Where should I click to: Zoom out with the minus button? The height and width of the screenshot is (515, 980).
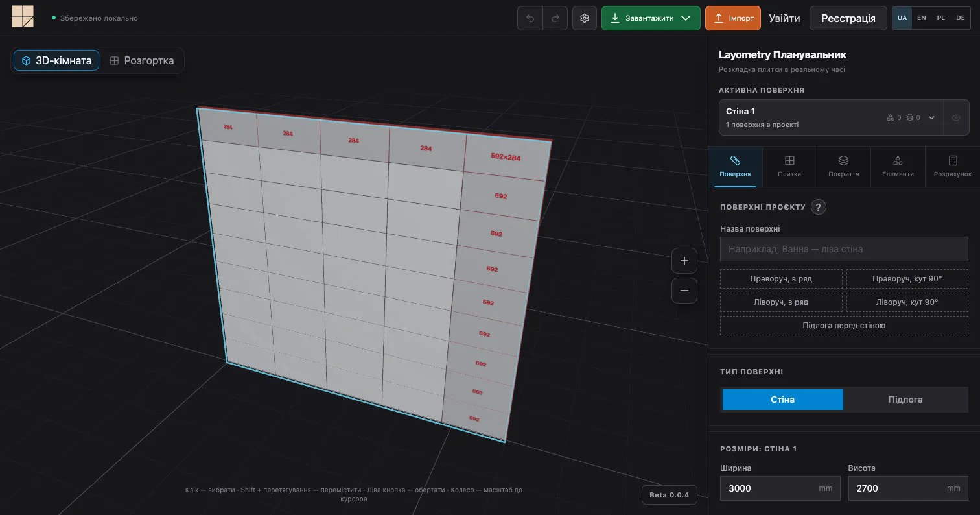pyautogui.click(x=684, y=291)
